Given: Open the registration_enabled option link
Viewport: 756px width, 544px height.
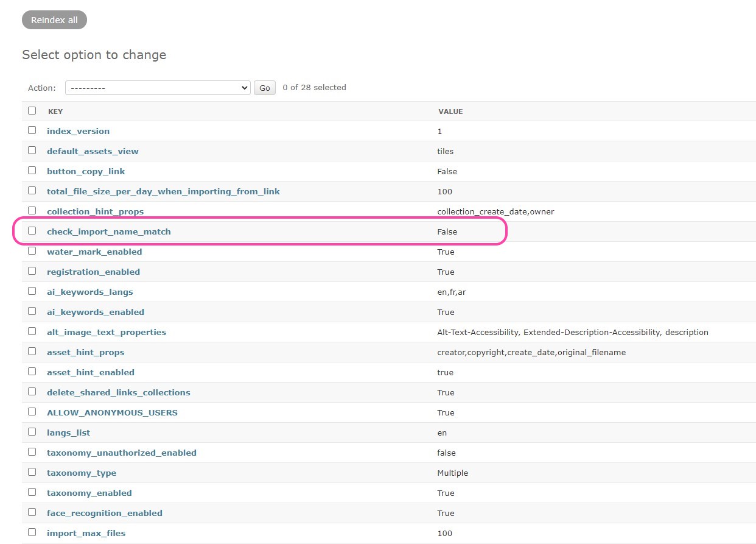Looking at the screenshot, I should 93,272.
